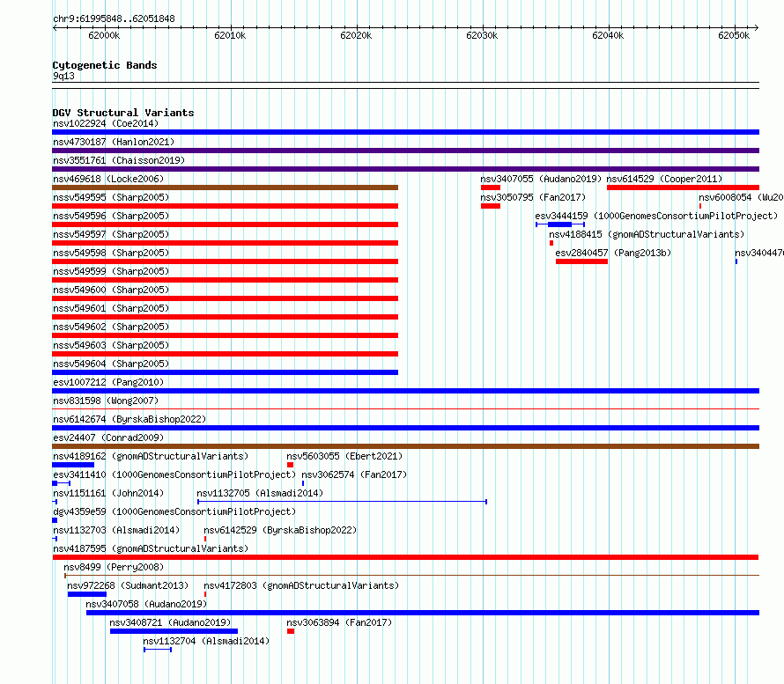Click the 62030k ruler position label
The height and width of the screenshot is (684, 784).
(x=482, y=35)
